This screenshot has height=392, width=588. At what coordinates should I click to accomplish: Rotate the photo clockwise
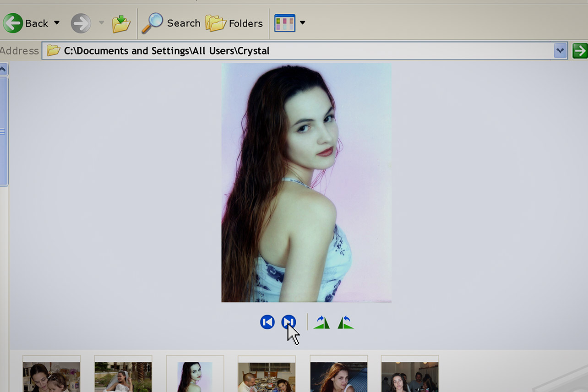click(321, 322)
